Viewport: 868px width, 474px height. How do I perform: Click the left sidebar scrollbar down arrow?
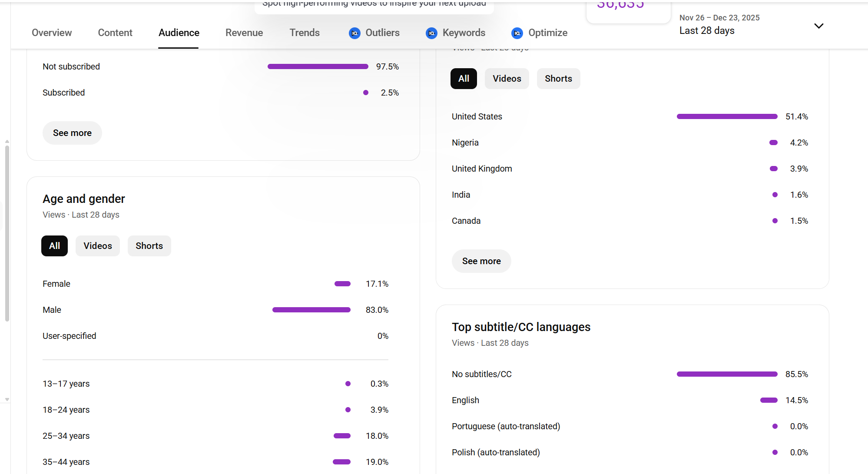[7, 399]
